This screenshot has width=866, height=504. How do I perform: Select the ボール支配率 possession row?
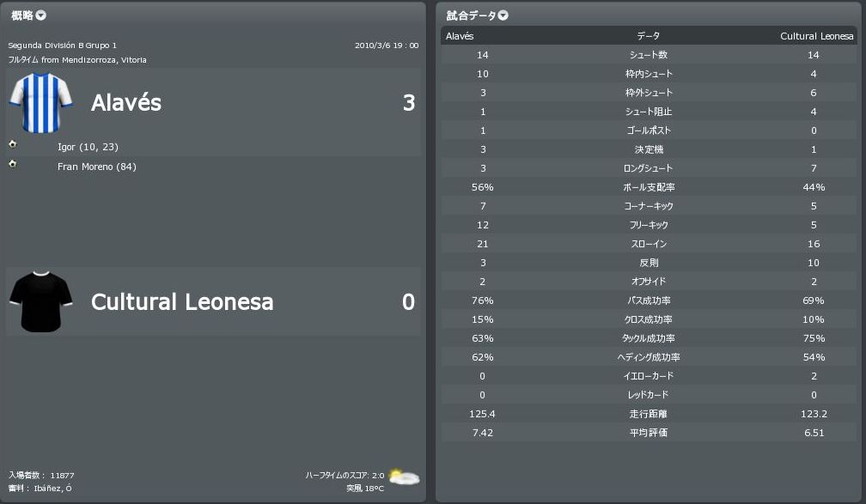click(649, 187)
